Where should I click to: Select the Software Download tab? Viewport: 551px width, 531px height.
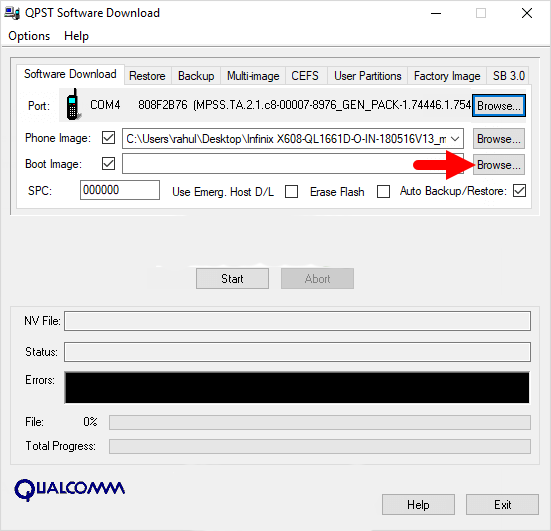[x=70, y=74]
